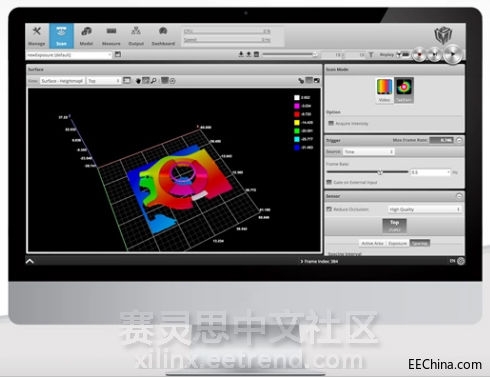490x377 pixels.
Task: Click the Top sensor button
Action: pos(394,226)
